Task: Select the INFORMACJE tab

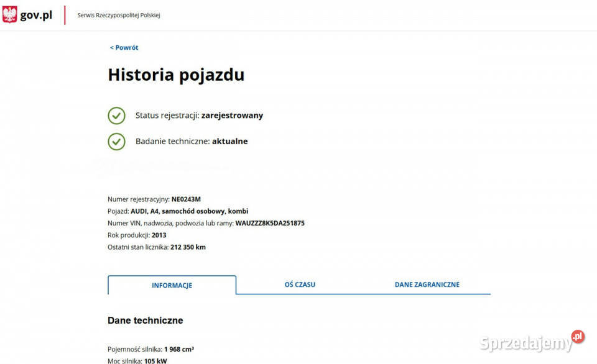Action: pyautogui.click(x=172, y=286)
